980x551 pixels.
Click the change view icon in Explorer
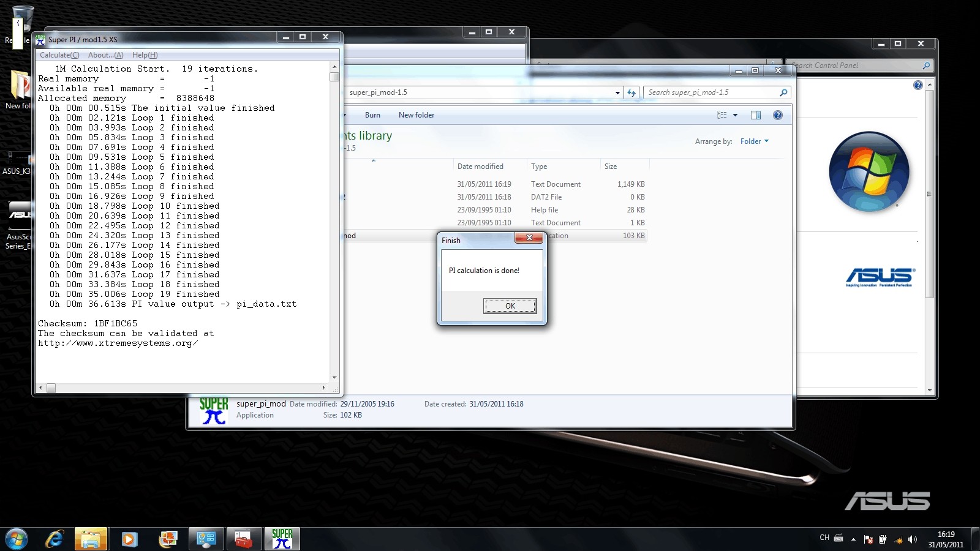[x=722, y=115]
